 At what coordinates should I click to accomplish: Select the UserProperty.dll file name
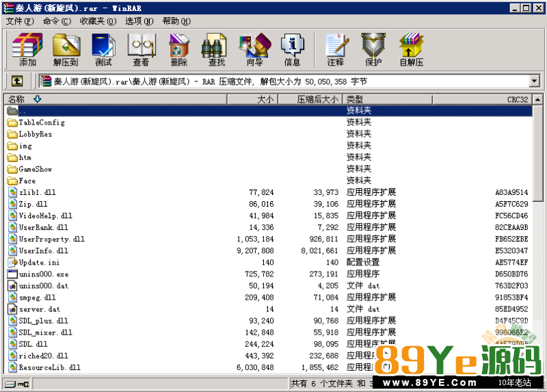pos(52,239)
